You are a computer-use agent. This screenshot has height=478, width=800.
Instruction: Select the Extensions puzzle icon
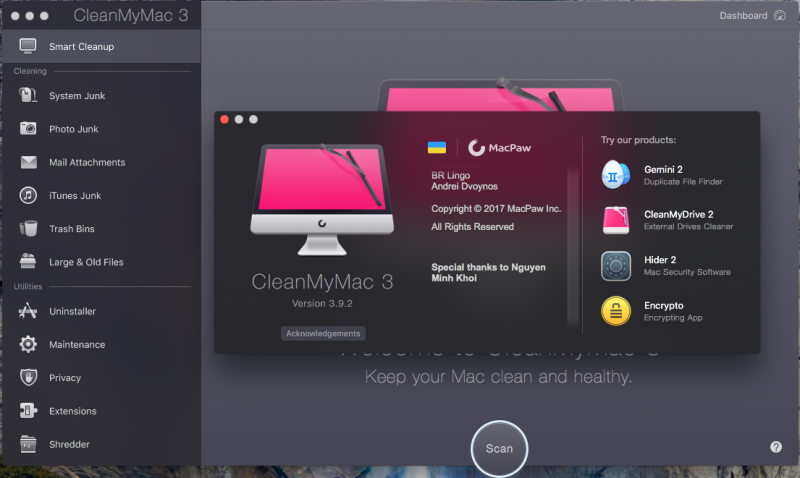(x=28, y=411)
